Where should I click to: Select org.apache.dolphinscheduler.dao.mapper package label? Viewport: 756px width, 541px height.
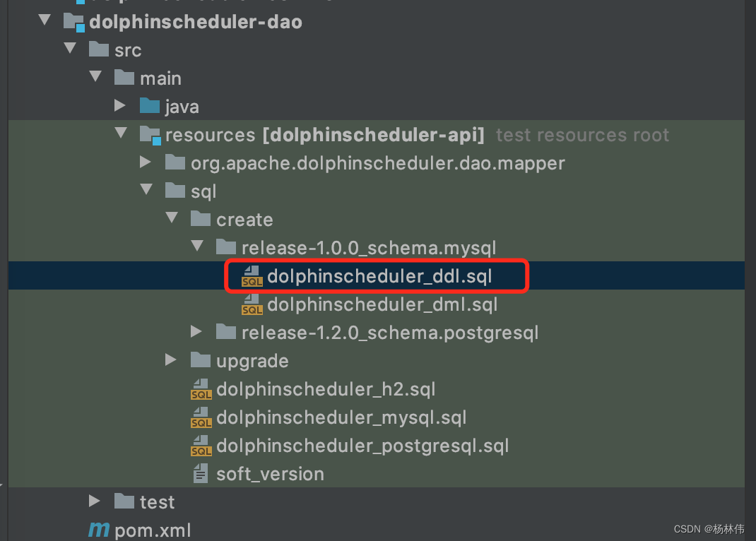click(x=377, y=164)
